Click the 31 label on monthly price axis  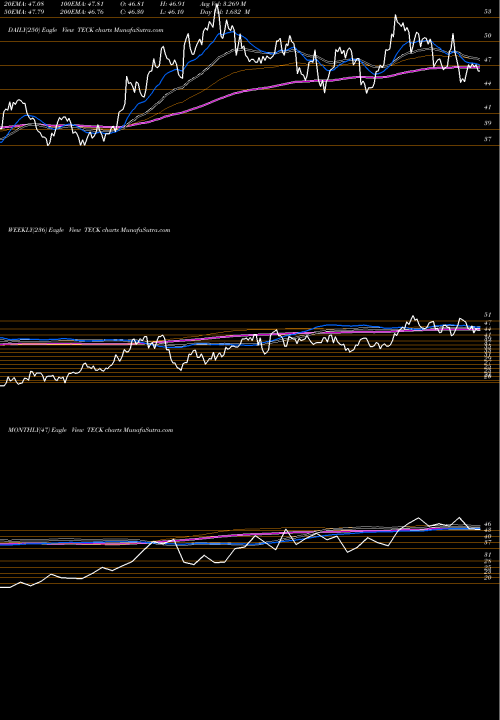pyautogui.click(x=488, y=555)
